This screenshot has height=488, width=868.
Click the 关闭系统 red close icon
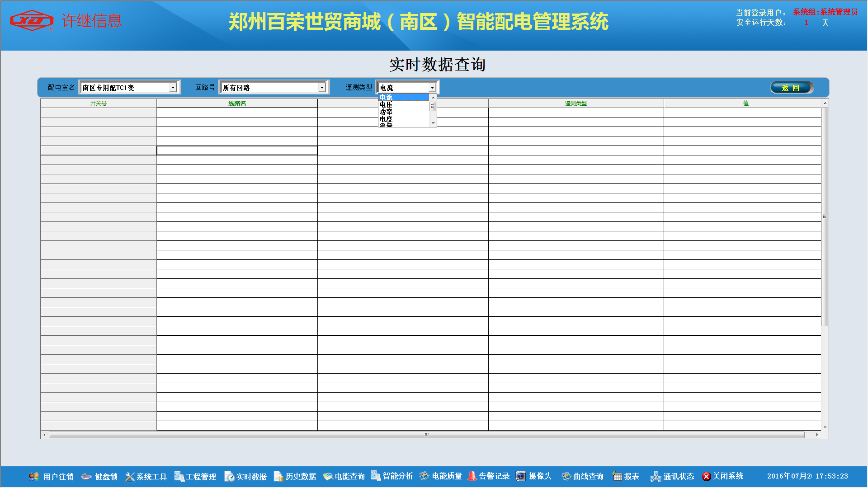pos(706,476)
